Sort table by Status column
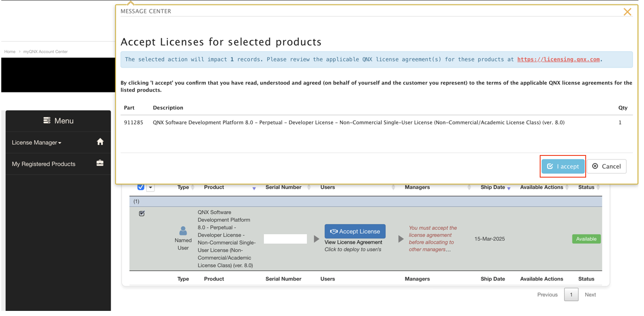644x316 pixels. click(x=589, y=187)
